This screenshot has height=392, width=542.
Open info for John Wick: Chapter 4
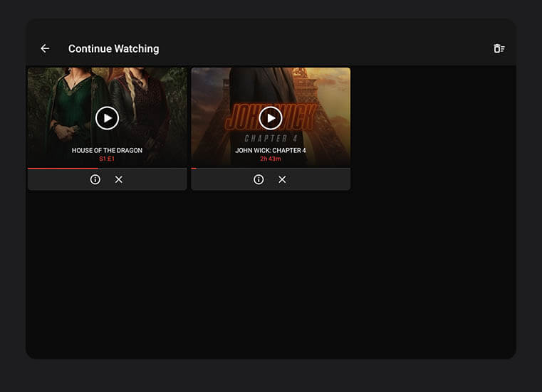pyautogui.click(x=259, y=179)
